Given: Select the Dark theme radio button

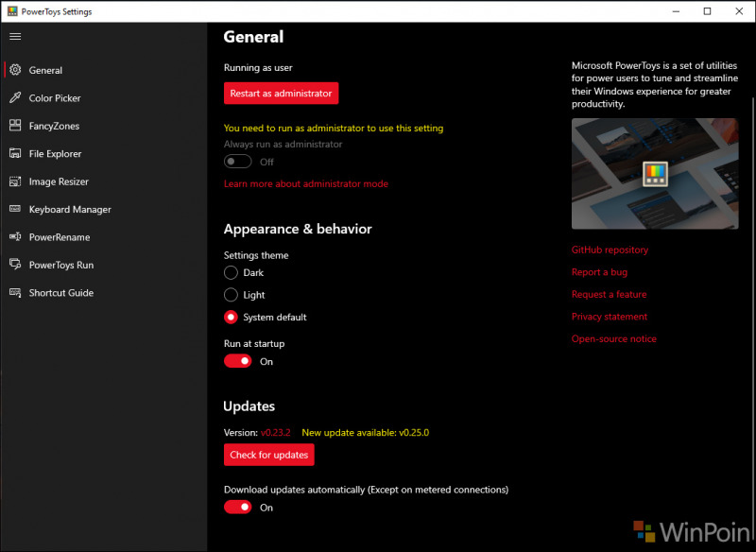Looking at the screenshot, I should tap(231, 273).
